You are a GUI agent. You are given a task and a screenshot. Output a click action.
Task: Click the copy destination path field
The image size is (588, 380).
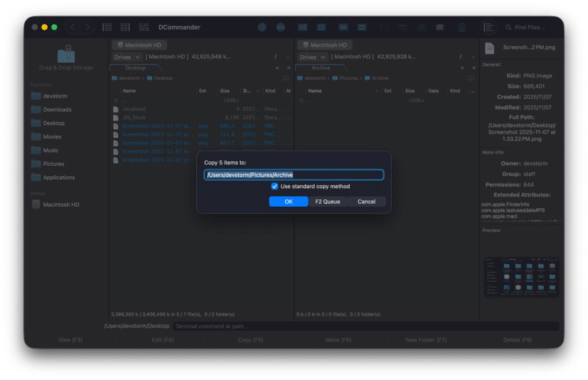click(293, 175)
